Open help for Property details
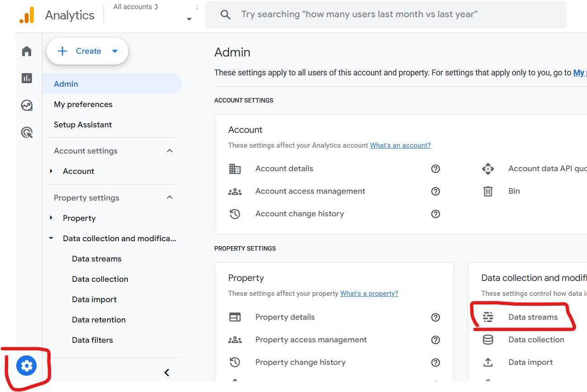 436,317
